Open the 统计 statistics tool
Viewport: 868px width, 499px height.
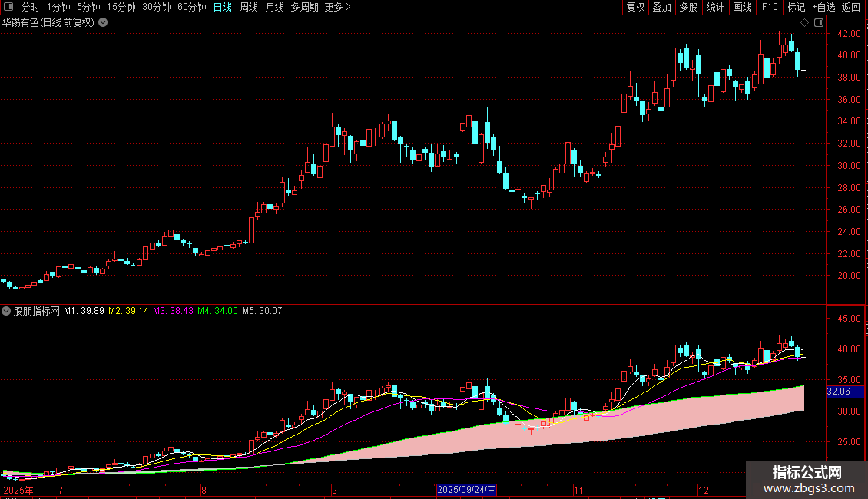(715, 7)
